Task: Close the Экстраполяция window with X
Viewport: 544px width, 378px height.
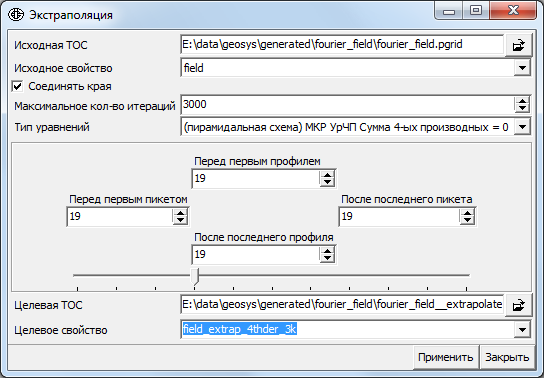Action: [513, 11]
